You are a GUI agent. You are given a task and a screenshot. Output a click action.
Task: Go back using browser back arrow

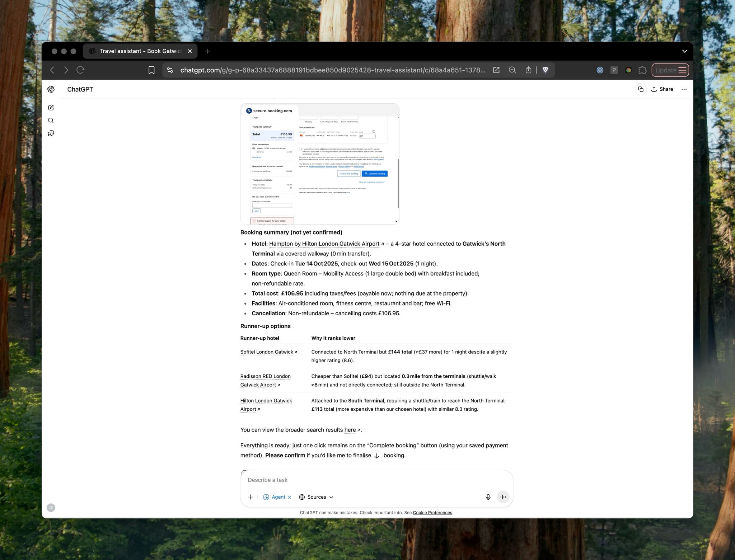tap(52, 70)
